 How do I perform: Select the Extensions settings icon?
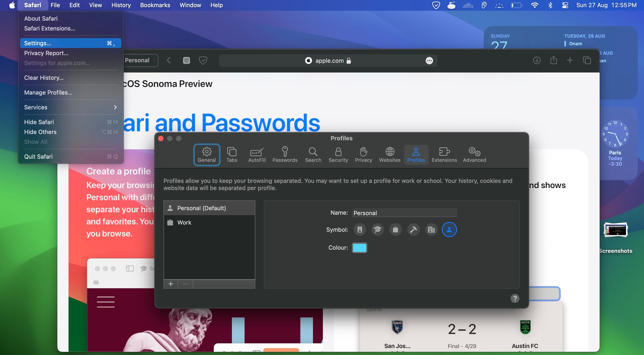(444, 155)
